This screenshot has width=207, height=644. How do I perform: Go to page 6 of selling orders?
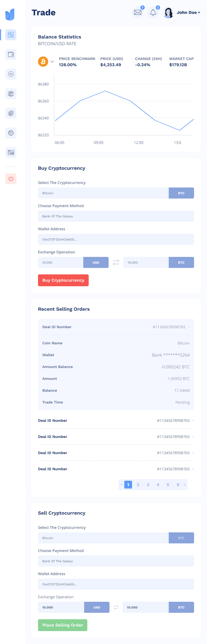(178, 485)
